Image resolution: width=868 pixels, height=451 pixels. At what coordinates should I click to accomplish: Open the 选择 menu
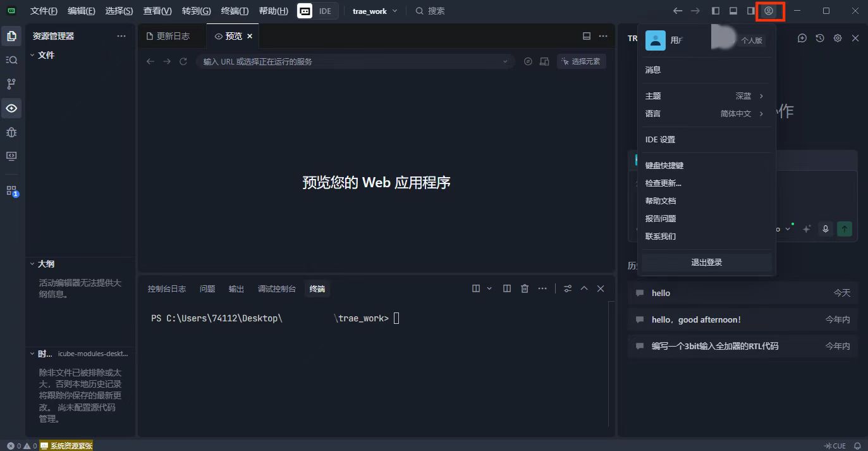[119, 11]
